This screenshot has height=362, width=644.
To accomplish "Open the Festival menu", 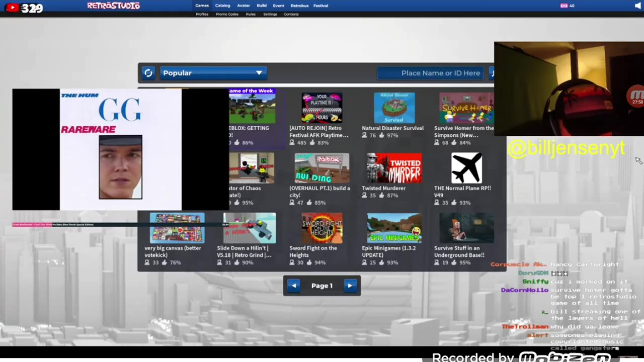I will (x=320, y=6).
